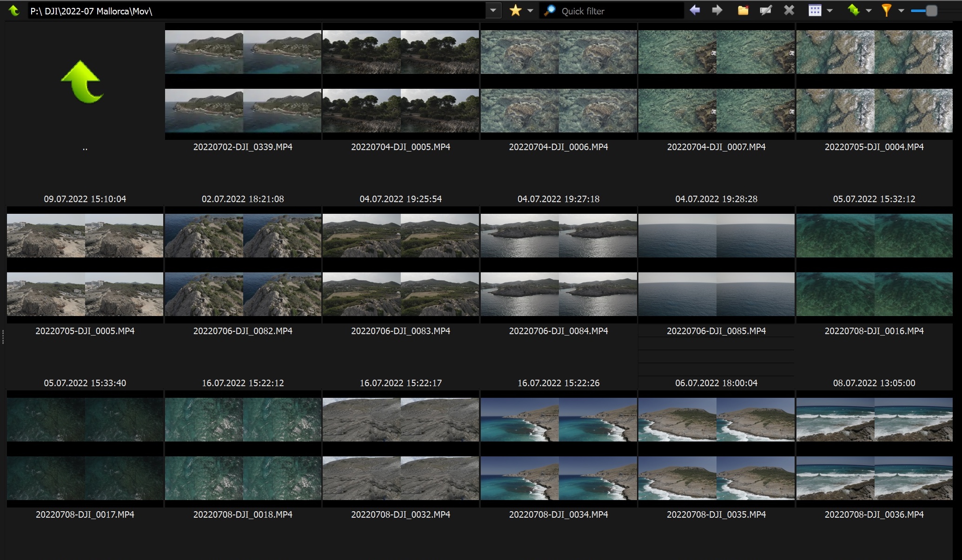Open the dropdown next to favorites star

[530, 11]
